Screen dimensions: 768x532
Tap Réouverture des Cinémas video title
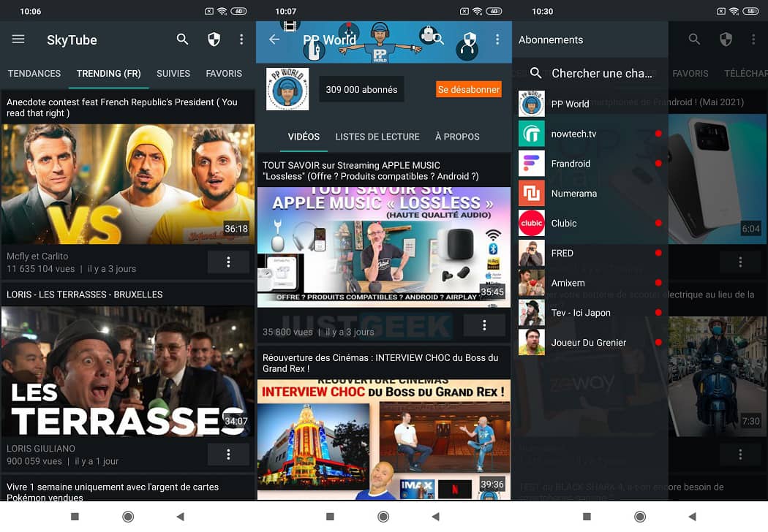point(380,363)
